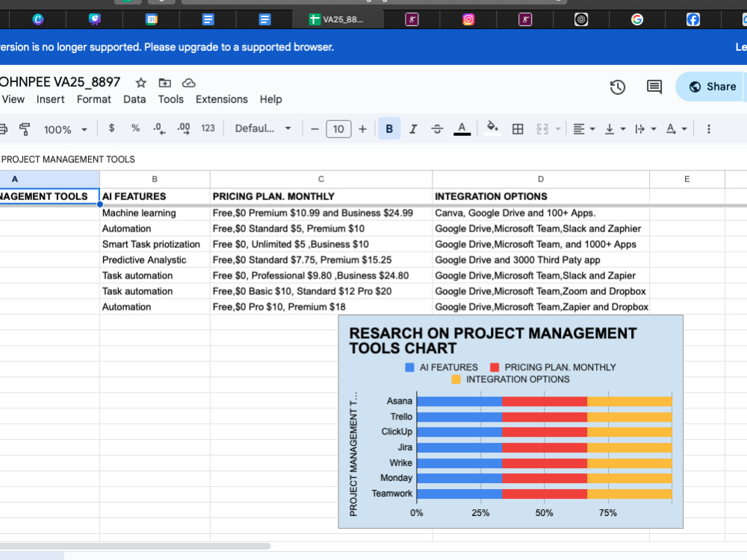Screen dimensions: 747x560
Task: Open the Data menu
Action: click(134, 99)
